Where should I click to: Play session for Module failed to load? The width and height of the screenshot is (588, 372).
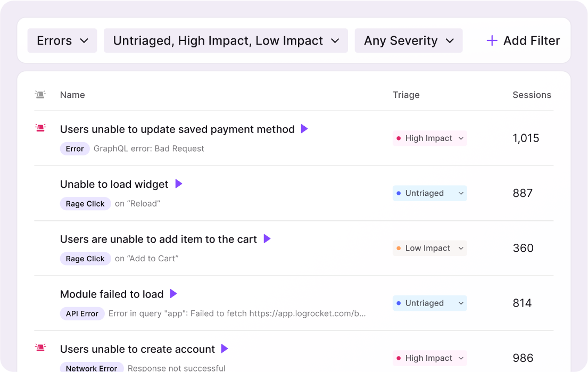(x=173, y=294)
